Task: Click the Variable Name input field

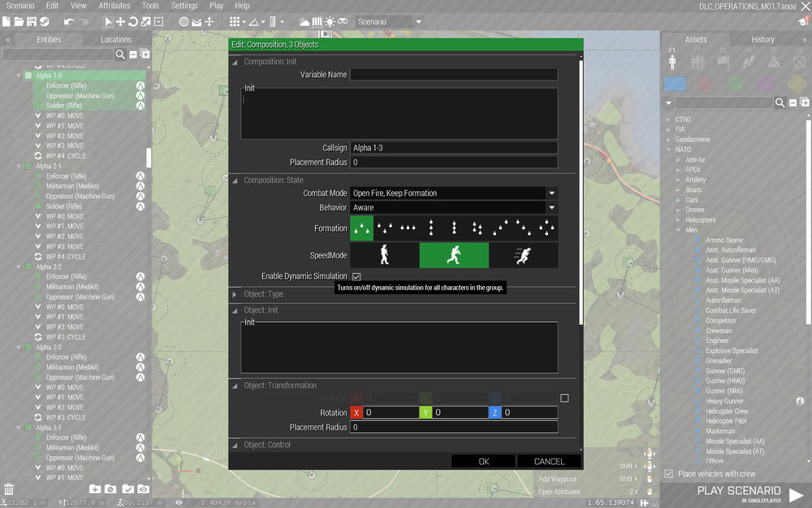Action: 454,74
